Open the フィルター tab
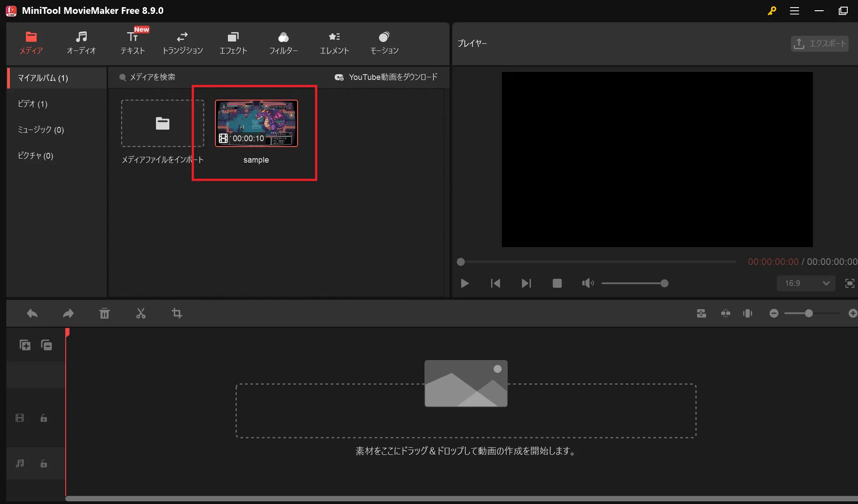Viewport: 858px width, 504px height. [x=283, y=43]
